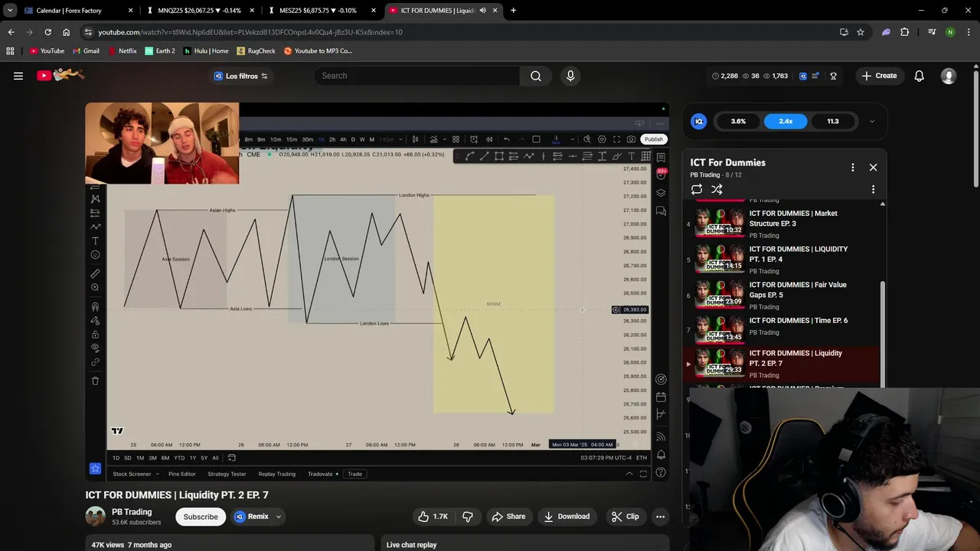The image size is (980, 551).
Task: Click the browser home icon
Action: point(66,32)
